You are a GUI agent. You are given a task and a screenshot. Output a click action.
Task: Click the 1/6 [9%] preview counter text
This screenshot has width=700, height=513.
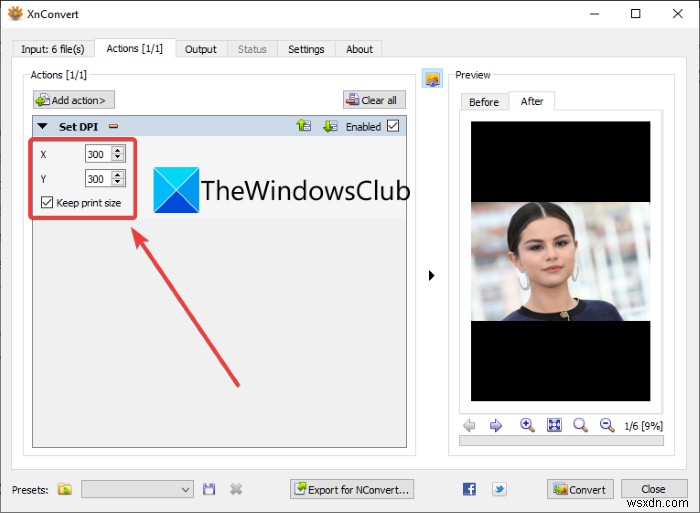point(643,426)
